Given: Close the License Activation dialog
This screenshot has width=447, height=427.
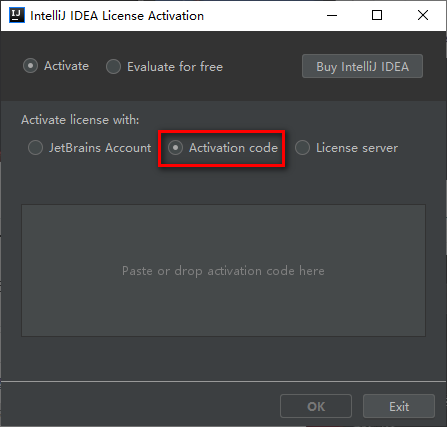Looking at the screenshot, I should (x=423, y=15).
